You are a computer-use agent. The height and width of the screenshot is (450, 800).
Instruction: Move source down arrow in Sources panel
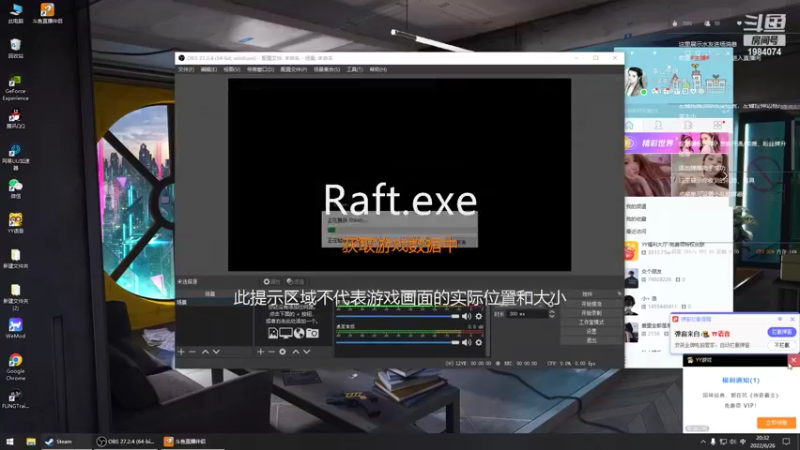click(x=307, y=352)
